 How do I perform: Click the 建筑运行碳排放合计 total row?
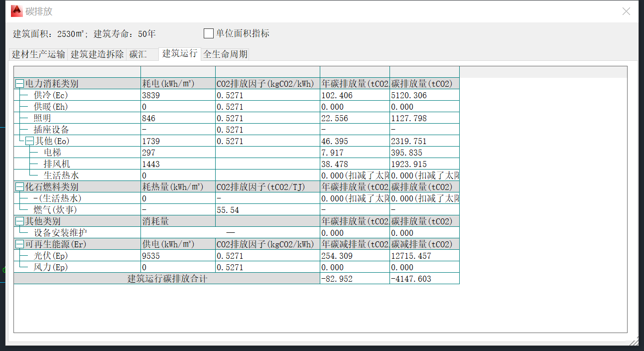click(x=167, y=279)
